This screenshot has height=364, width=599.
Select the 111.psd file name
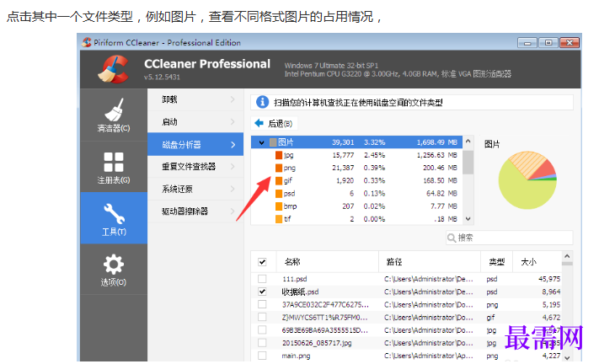[295, 279]
